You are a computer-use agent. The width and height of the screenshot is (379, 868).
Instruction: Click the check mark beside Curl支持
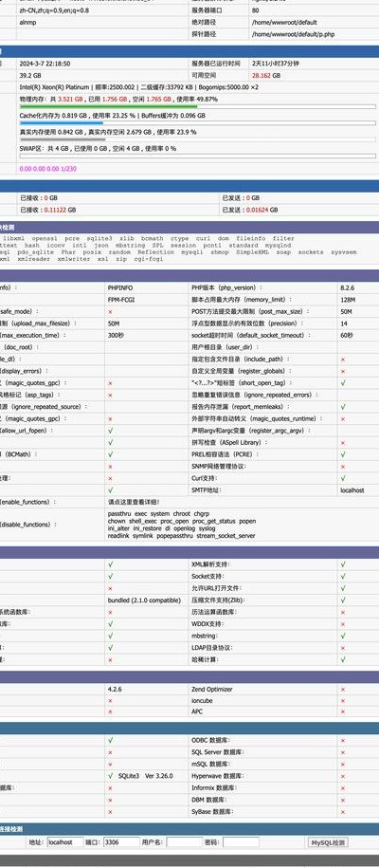[x=343, y=478]
